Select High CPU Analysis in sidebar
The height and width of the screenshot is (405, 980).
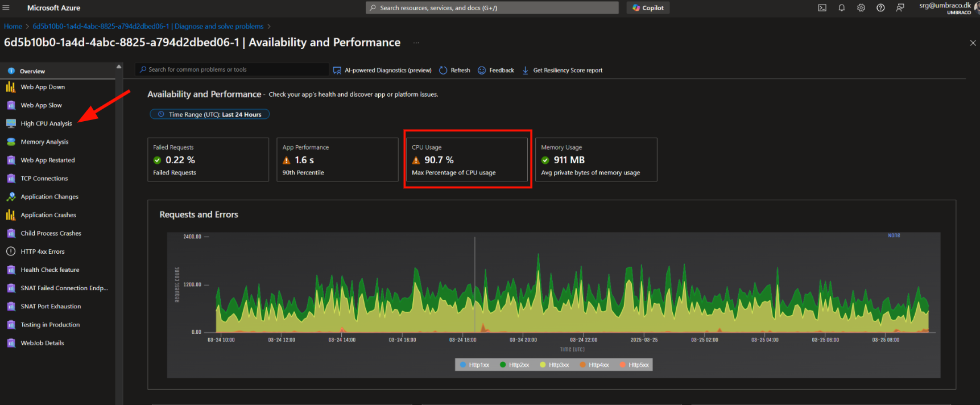pos(46,123)
